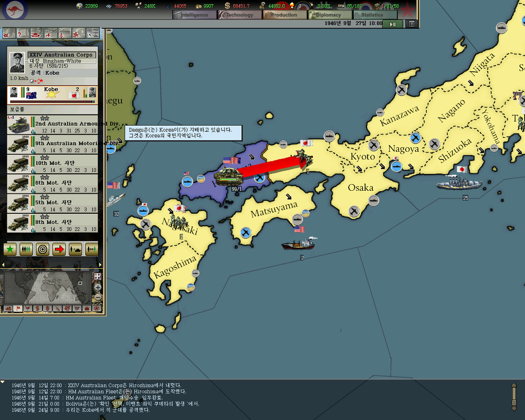Screen dimensions: 525x420
Task: Click the blue airbase icon in Nagoya
Action: tap(415, 137)
